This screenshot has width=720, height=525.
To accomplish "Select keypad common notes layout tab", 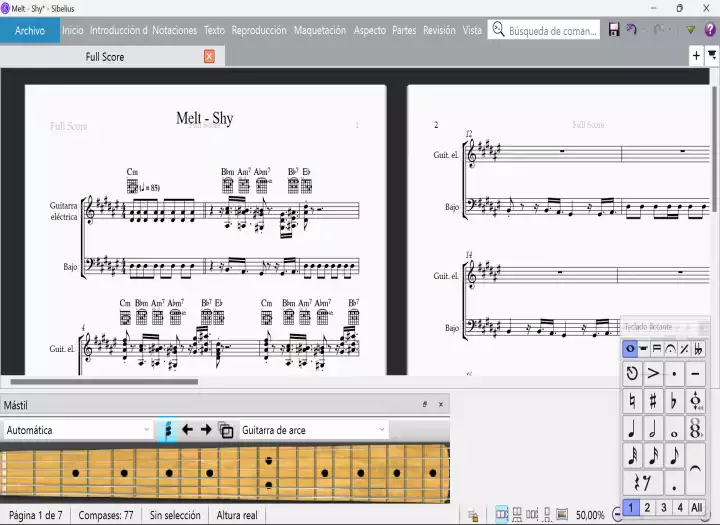I will [630, 349].
